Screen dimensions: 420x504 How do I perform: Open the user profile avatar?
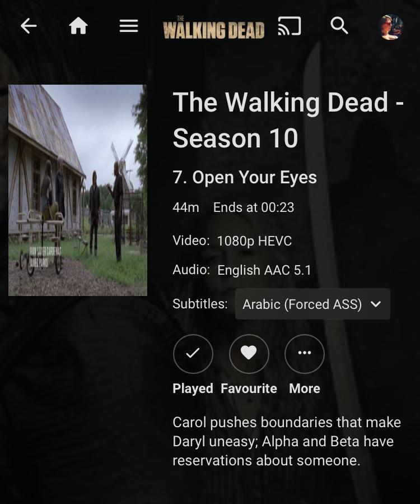coord(391,27)
